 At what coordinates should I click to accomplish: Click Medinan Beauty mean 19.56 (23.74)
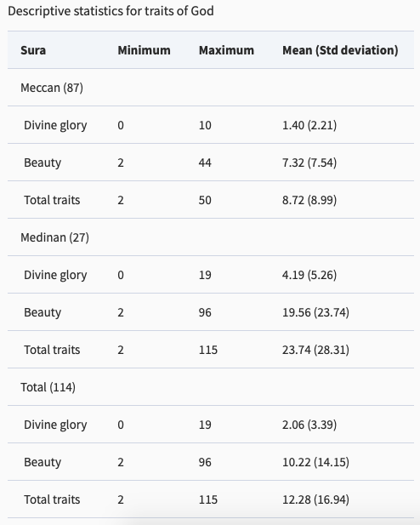coord(315,312)
